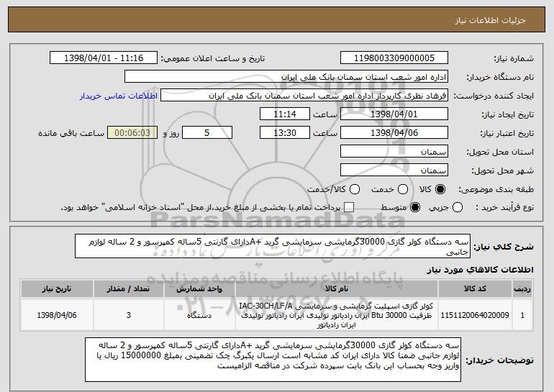Click the product code cell 1151120064020009
The height and width of the screenshot is (392, 554).
(x=475, y=315)
